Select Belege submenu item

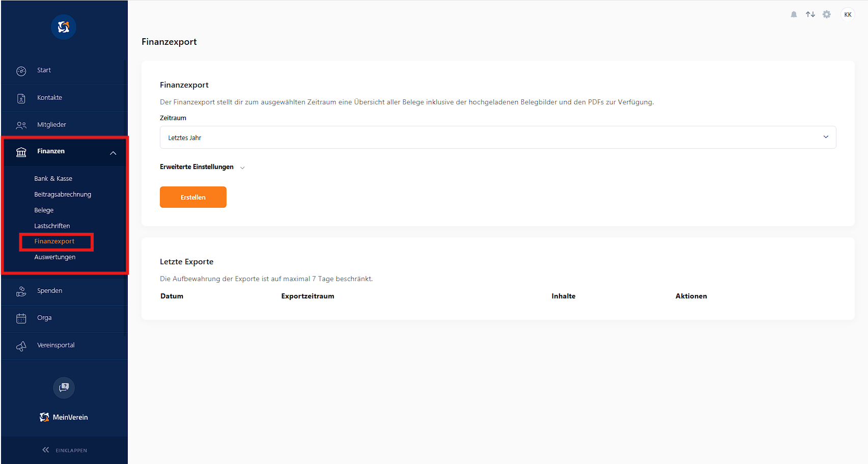pyautogui.click(x=44, y=210)
